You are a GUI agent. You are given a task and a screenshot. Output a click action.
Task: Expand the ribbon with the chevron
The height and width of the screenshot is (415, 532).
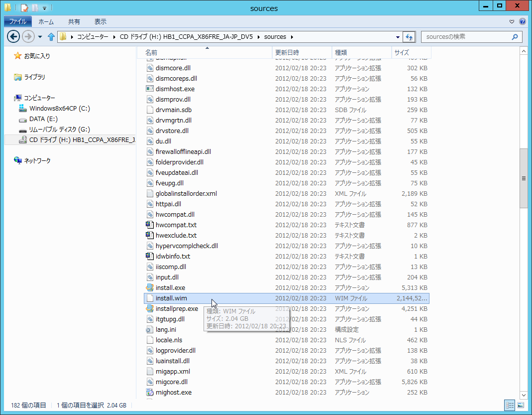click(512, 22)
